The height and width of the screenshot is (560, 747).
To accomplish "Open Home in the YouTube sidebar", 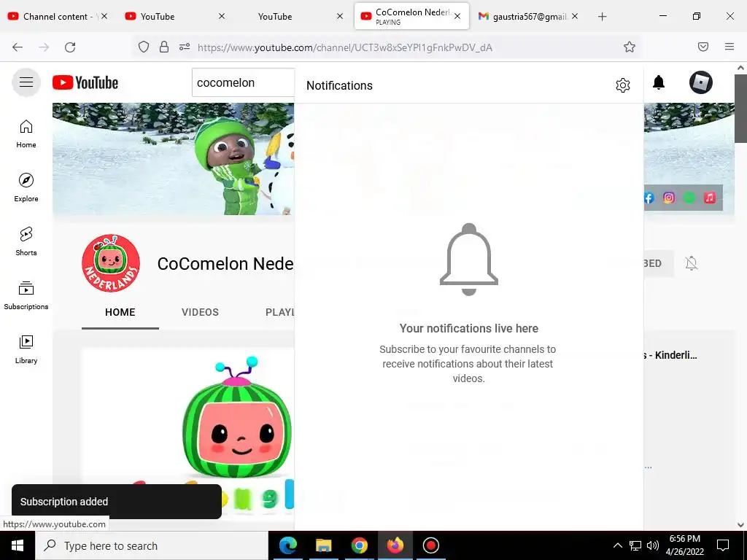I will 26,133.
